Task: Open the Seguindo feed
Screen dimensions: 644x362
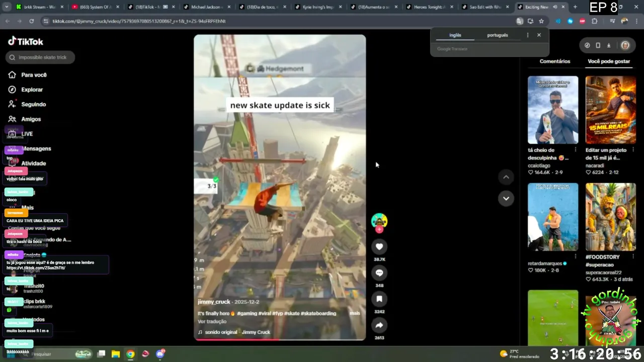Action: (27, 104)
